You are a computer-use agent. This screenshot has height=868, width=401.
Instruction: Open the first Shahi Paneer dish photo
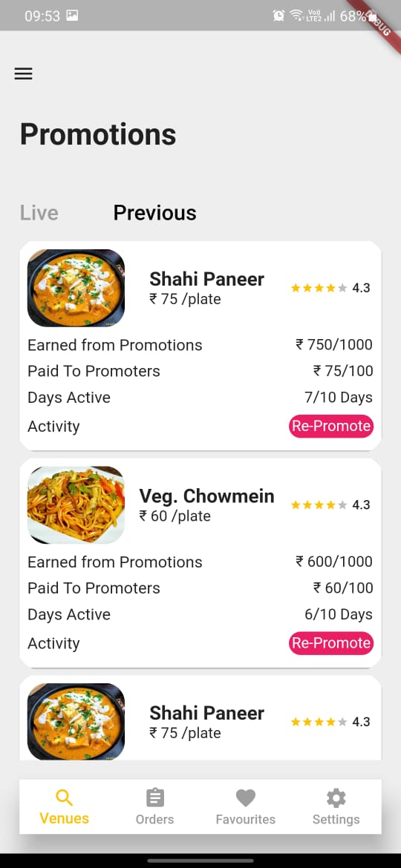(x=76, y=288)
